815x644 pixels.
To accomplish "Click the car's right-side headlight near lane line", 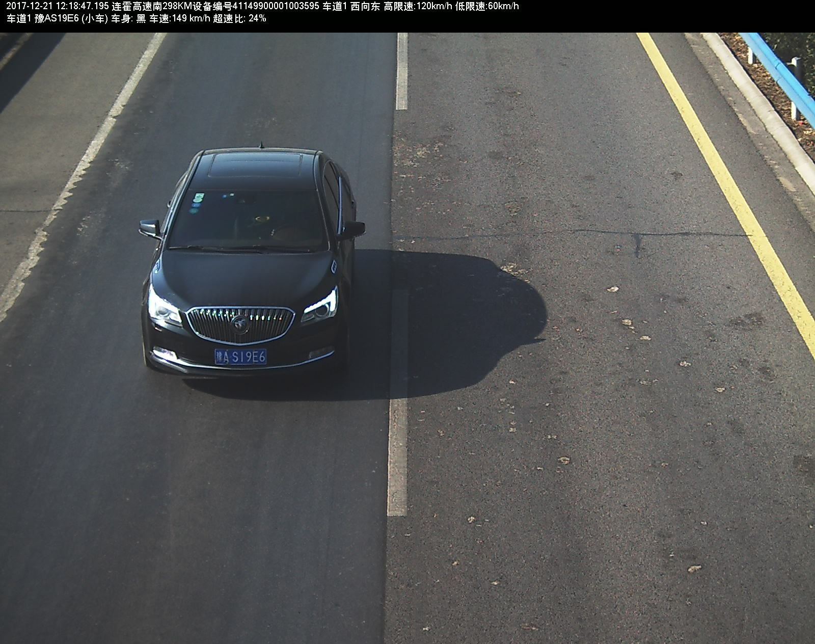I will coord(321,306).
